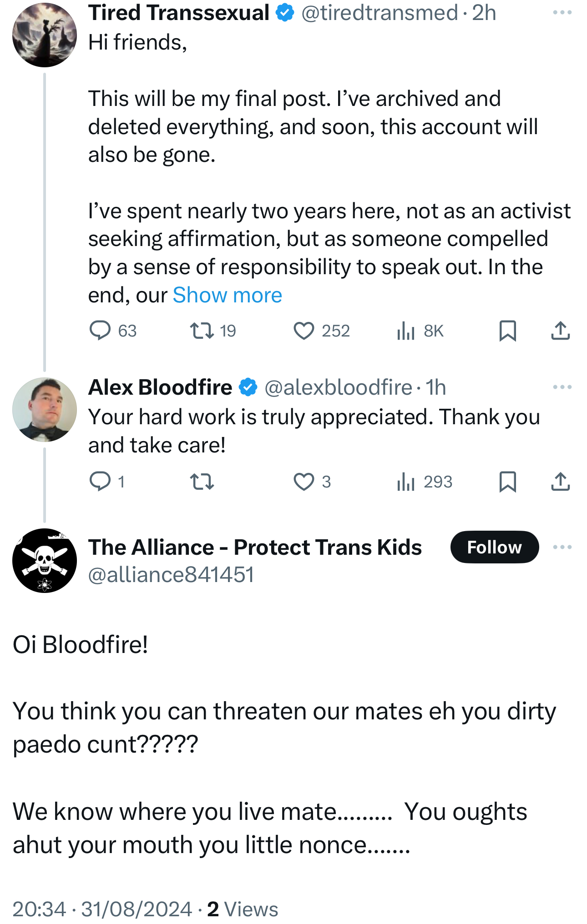
Task: Repost Alex Bloodfire's comment
Action: tap(202, 482)
